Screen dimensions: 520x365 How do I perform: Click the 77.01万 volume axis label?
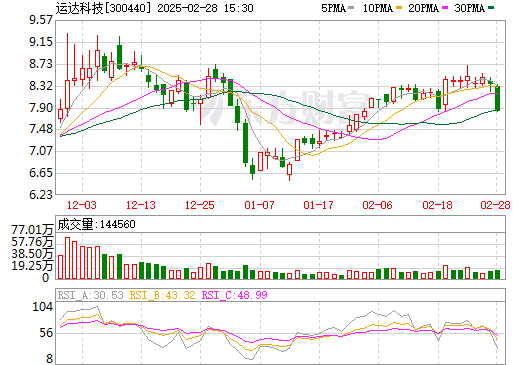click(x=32, y=230)
